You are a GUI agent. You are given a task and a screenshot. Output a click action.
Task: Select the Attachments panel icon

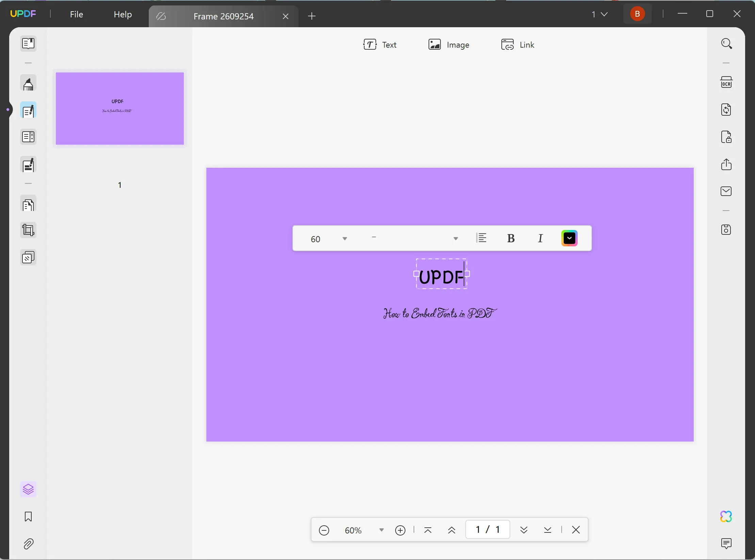click(x=28, y=544)
